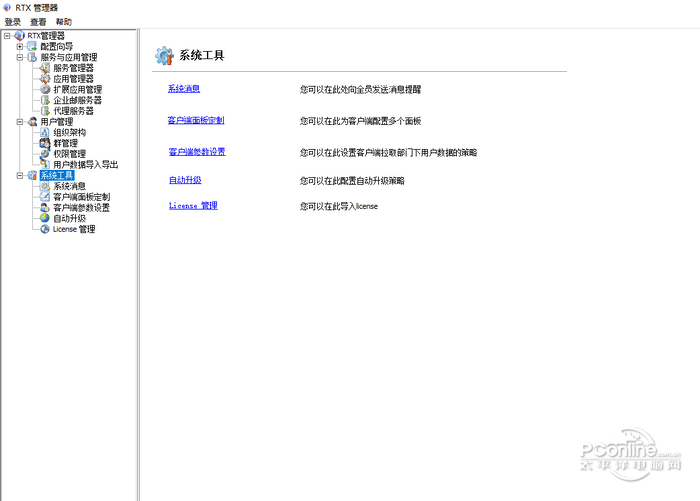
Task: Select 服务管理器 in the tree
Action: (x=74, y=68)
